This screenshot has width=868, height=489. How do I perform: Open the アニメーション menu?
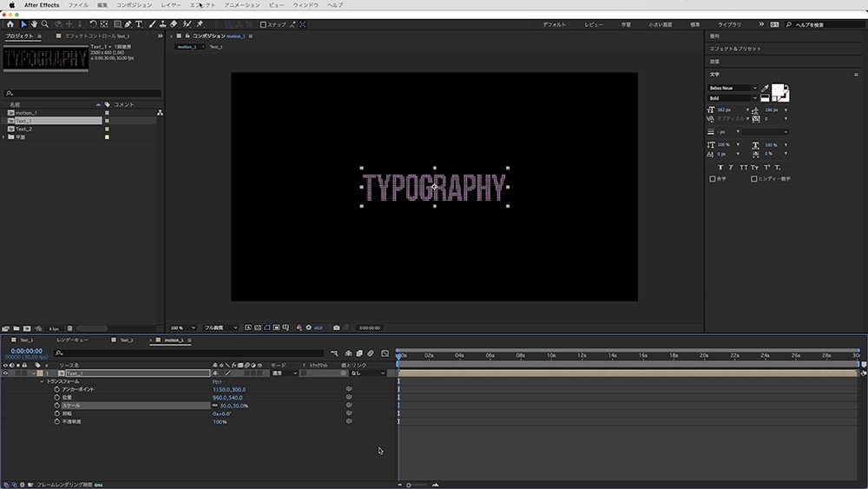tap(242, 5)
